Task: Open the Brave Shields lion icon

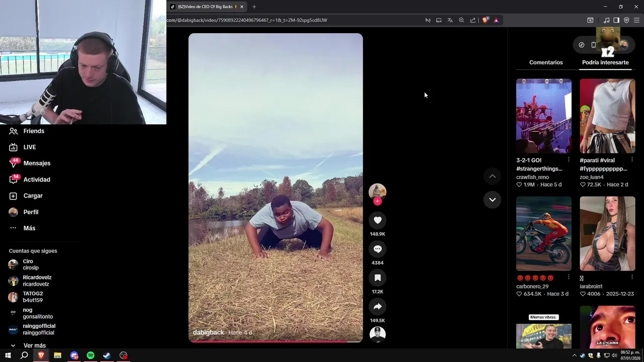Action: point(485,20)
